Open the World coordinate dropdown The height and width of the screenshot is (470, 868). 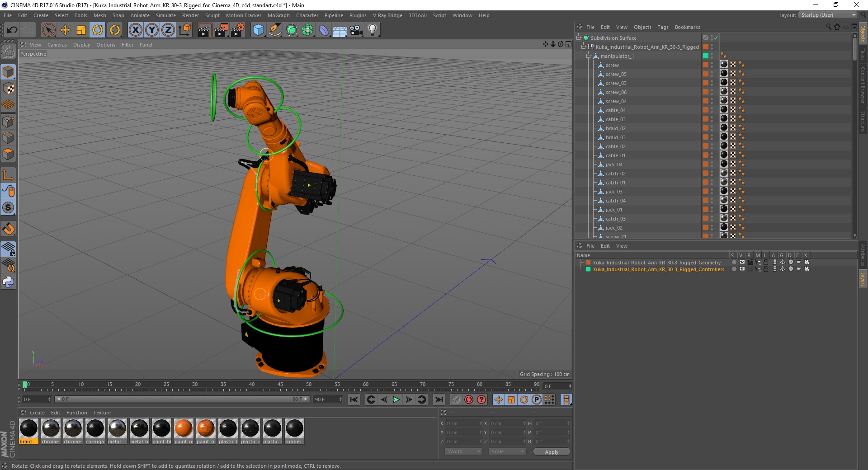click(x=463, y=451)
